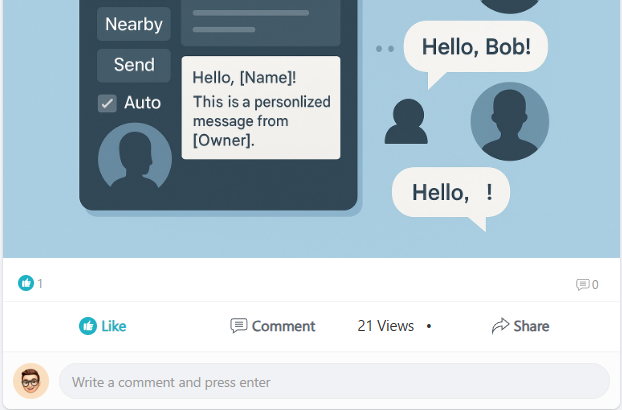Image resolution: width=622 pixels, height=410 pixels.
Task: Click the small person silhouette without circle
Action: pos(406,121)
